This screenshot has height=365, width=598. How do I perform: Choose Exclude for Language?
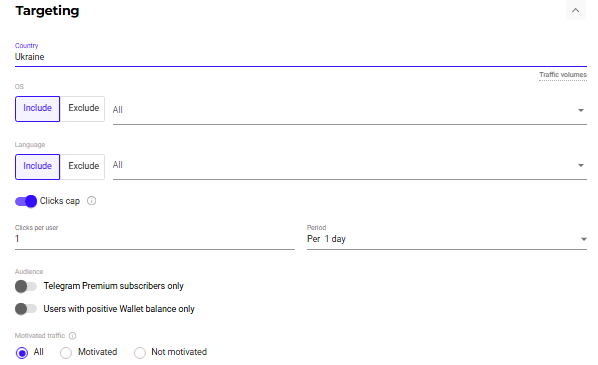[x=83, y=167]
